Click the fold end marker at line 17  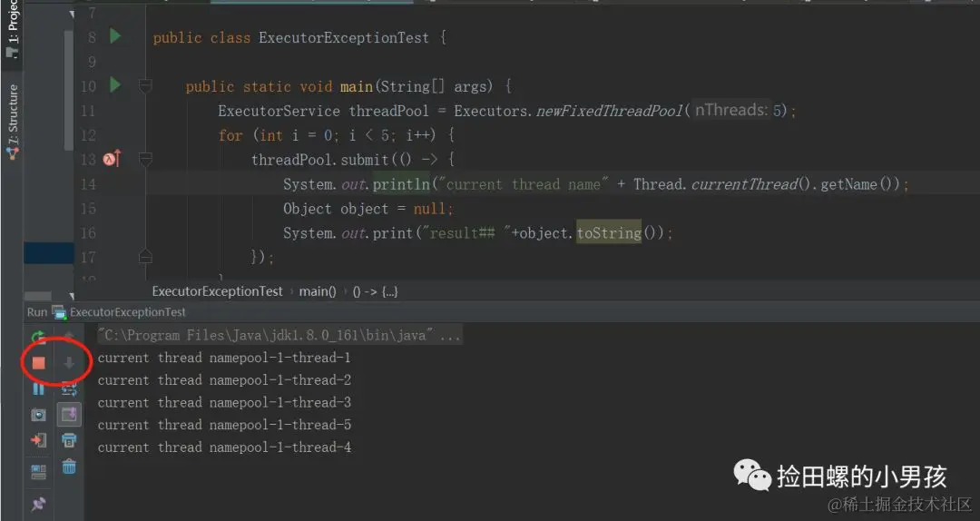coord(145,257)
